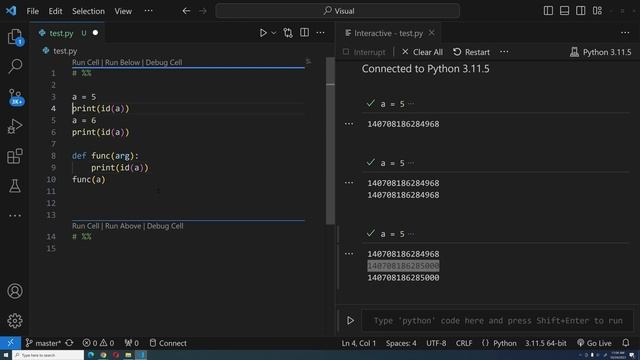Open the Accounts menu
This screenshot has width=640, height=360.
15,291
